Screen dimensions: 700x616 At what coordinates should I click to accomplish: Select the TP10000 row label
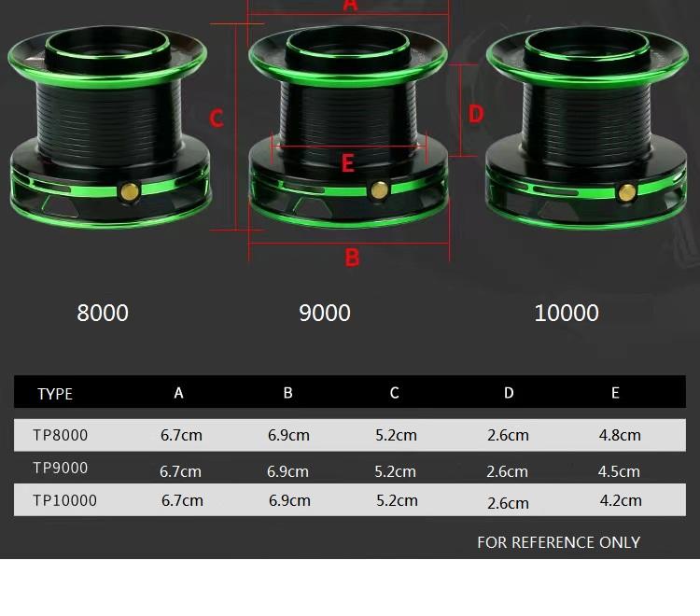click(64, 500)
